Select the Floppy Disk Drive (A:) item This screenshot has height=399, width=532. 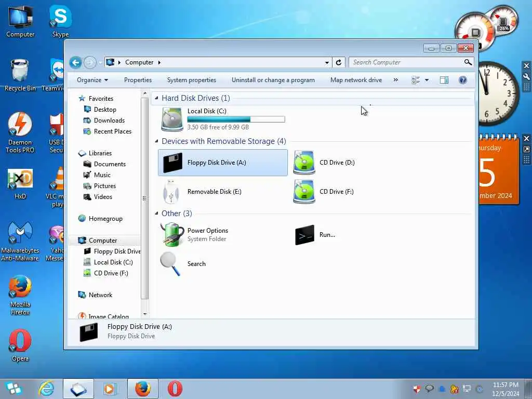tap(223, 163)
